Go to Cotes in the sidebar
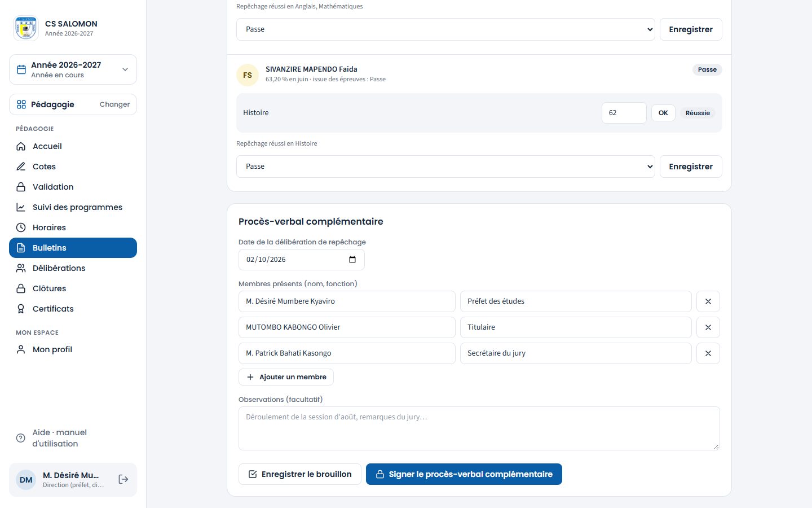Viewport: 812px width, 508px height. click(x=73, y=167)
